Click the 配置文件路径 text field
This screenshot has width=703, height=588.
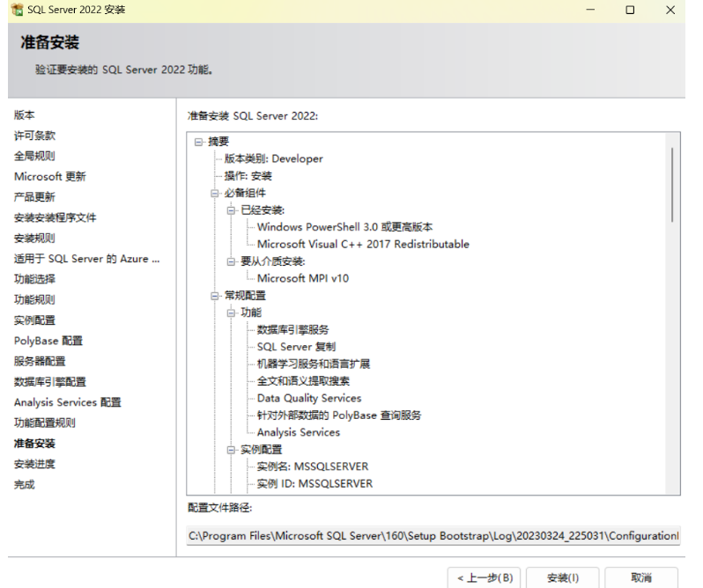click(x=433, y=535)
